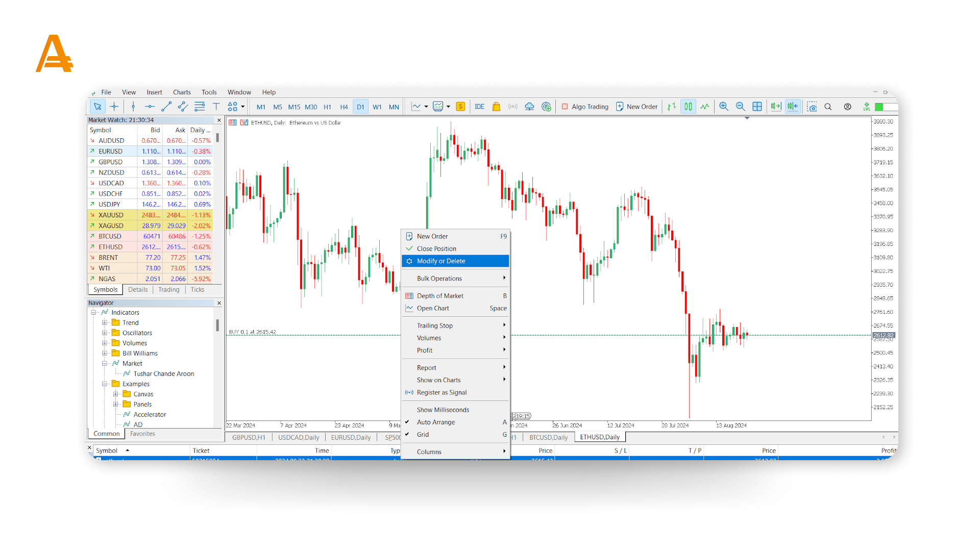Zoom in on the chart
Image resolution: width=980 pixels, height=551 pixels.
[x=724, y=107]
